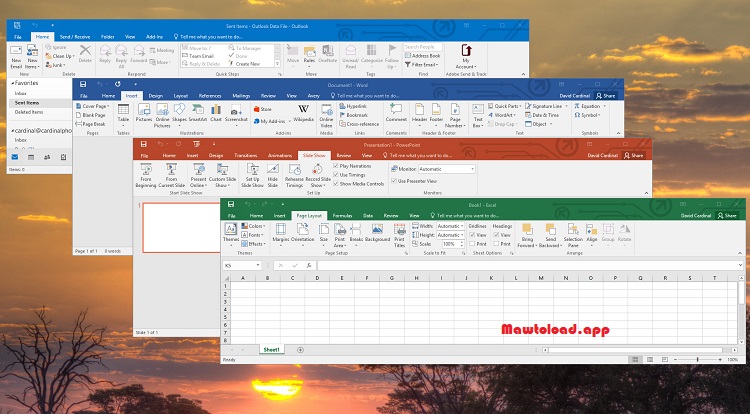
Task: Toggle Headings View checkbox in Excel
Action: 496,235
